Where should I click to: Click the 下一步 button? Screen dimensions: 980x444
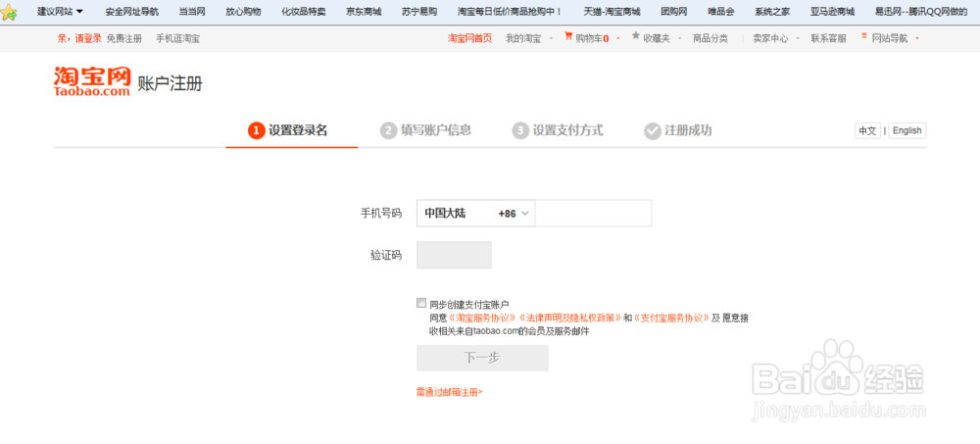482,359
